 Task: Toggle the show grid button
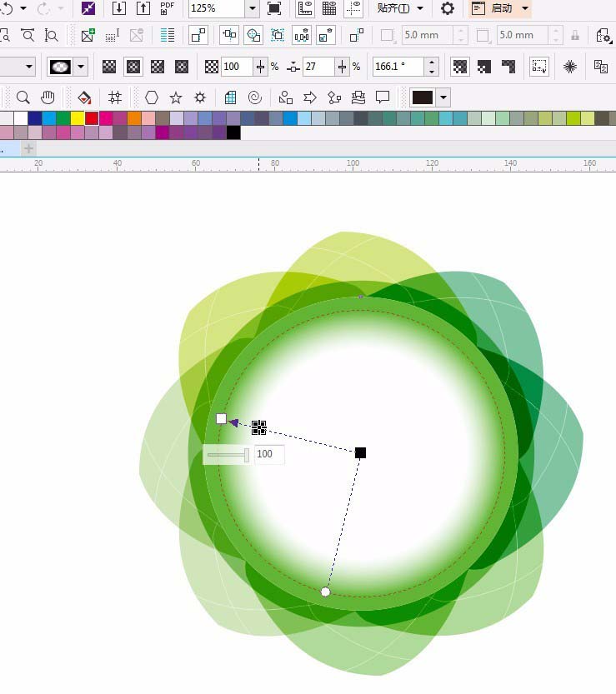[x=329, y=8]
